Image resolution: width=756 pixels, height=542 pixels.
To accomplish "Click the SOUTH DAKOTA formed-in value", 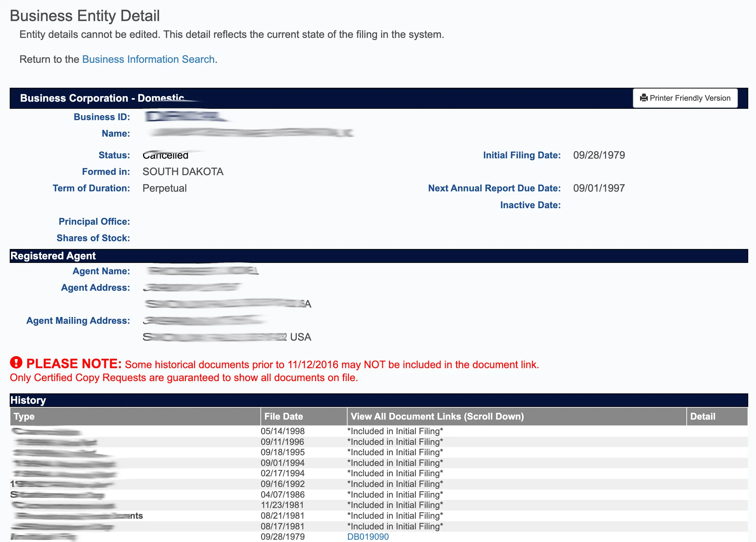I will point(183,172).
